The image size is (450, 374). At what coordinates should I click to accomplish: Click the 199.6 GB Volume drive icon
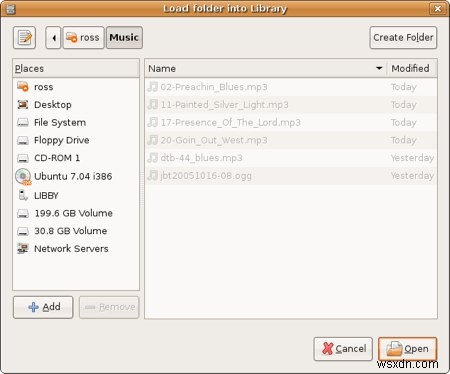point(23,213)
